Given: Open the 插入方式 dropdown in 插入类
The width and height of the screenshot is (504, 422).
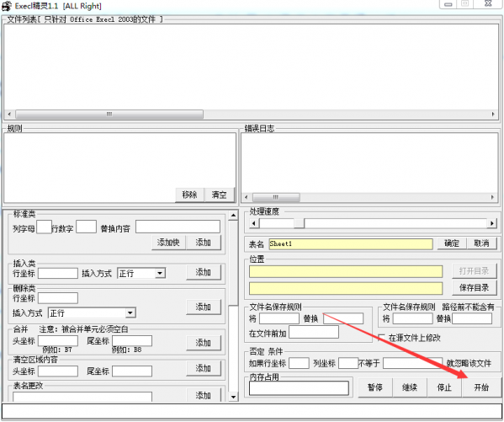Looking at the screenshot, I should coord(159,273).
